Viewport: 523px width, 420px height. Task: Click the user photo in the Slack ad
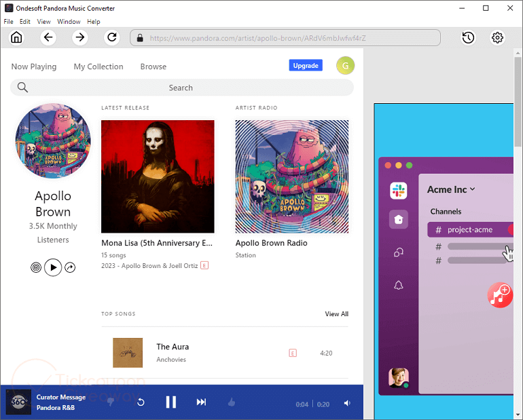point(399,378)
